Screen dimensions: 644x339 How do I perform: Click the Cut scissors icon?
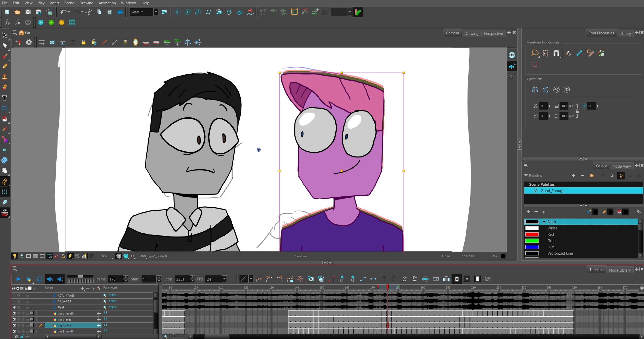point(89,12)
